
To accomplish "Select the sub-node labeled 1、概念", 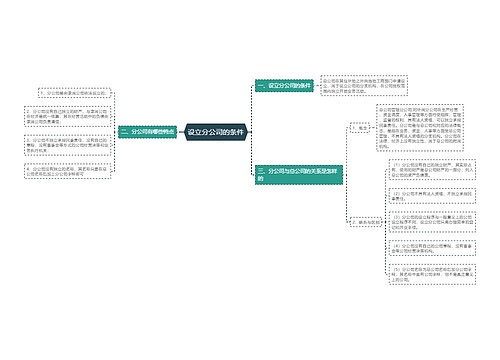I will 360,128.
